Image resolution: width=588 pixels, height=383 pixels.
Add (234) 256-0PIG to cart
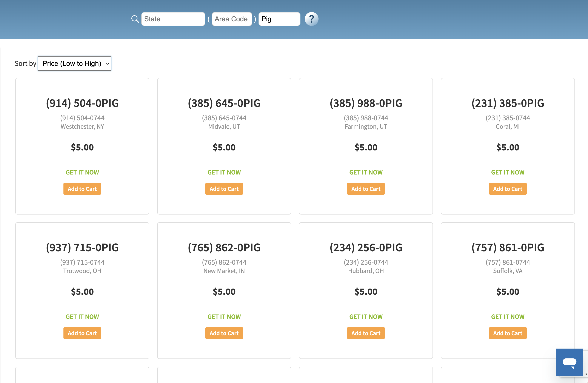tap(366, 333)
